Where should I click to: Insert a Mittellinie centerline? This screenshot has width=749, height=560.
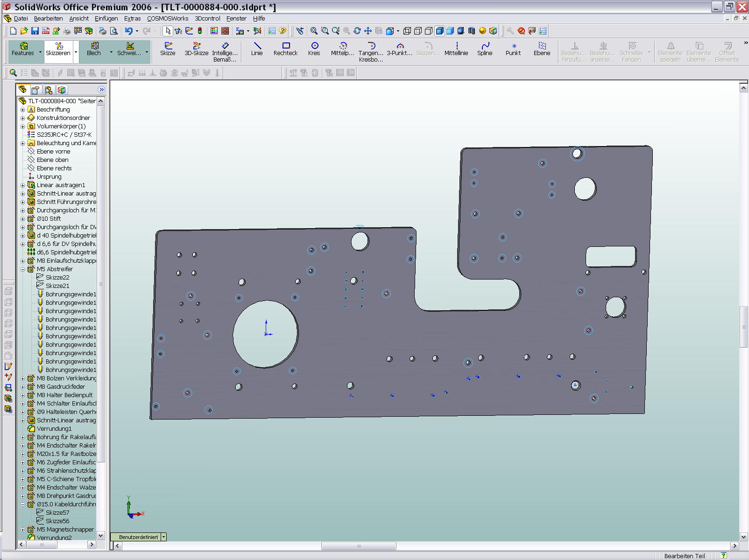[x=456, y=49]
